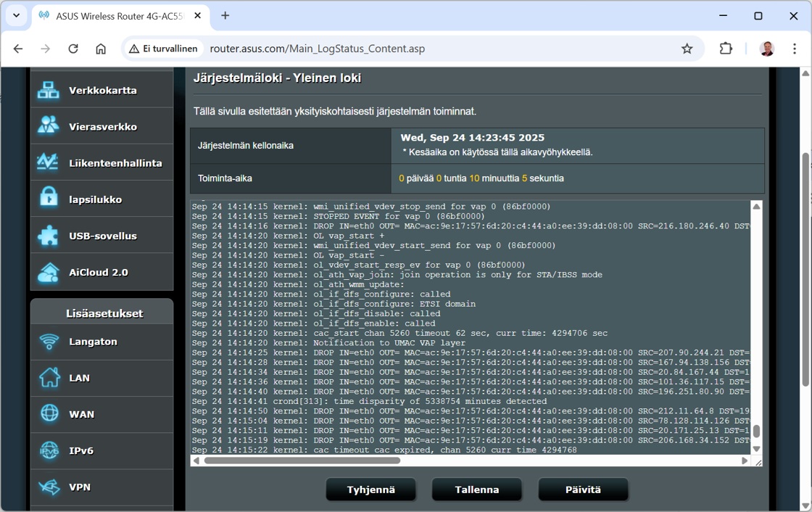Image resolution: width=812 pixels, height=512 pixels.
Task: Click the crond time disparity log line
Action: pos(369,401)
